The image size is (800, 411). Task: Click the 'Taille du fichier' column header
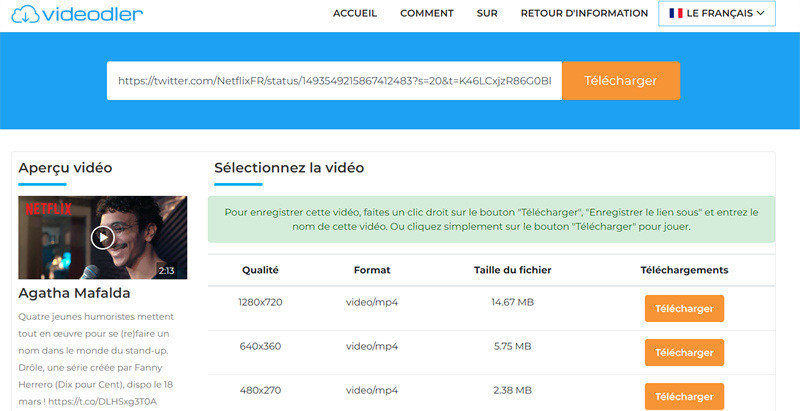click(512, 270)
